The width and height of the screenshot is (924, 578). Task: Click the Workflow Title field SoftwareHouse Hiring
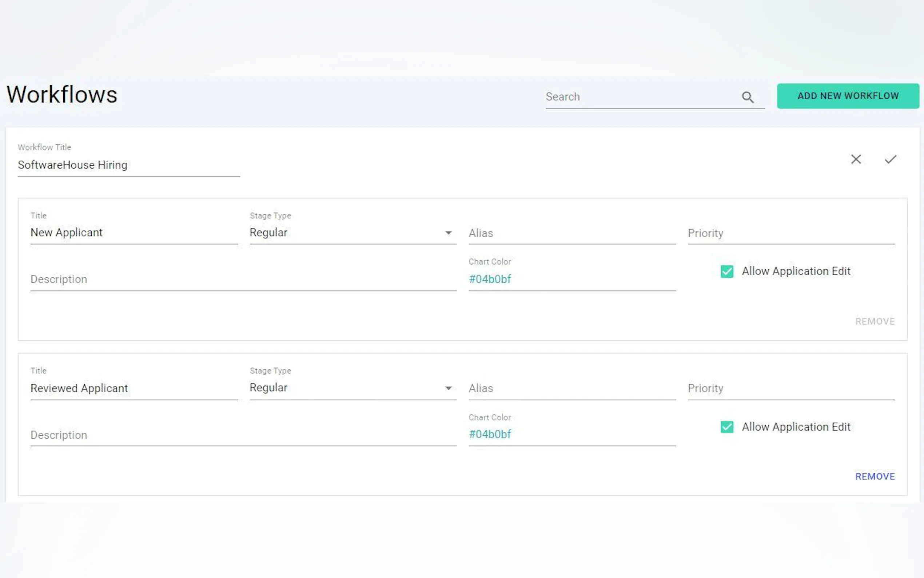(128, 165)
